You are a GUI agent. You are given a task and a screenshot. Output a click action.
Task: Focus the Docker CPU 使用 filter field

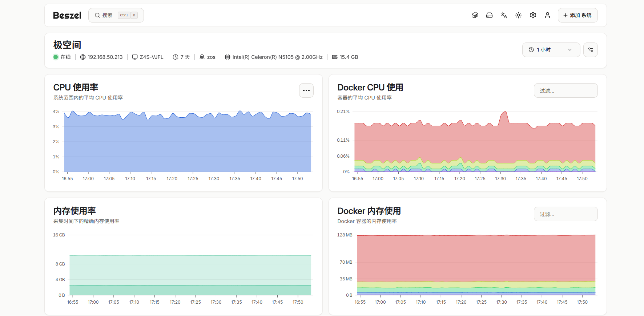[565, 90]
